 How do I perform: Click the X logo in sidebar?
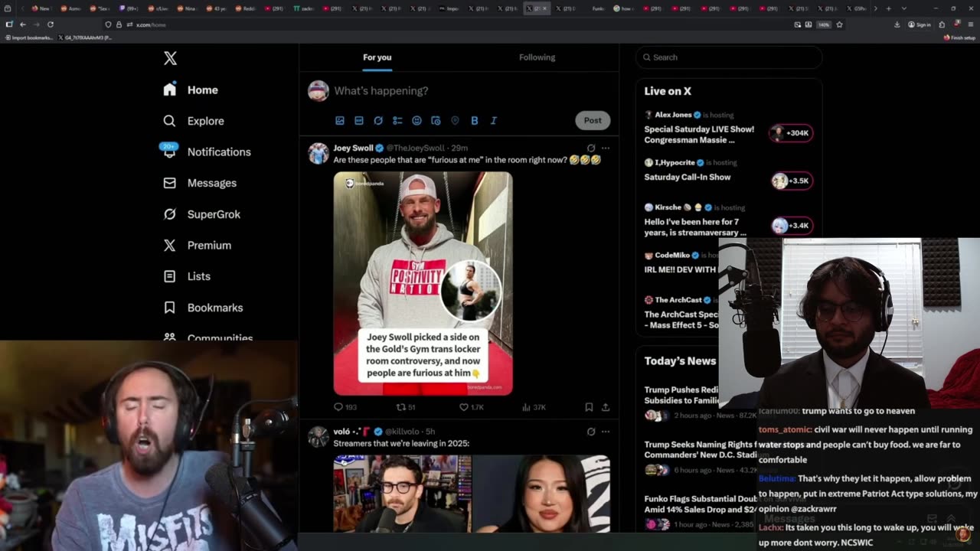coord(170,58)
